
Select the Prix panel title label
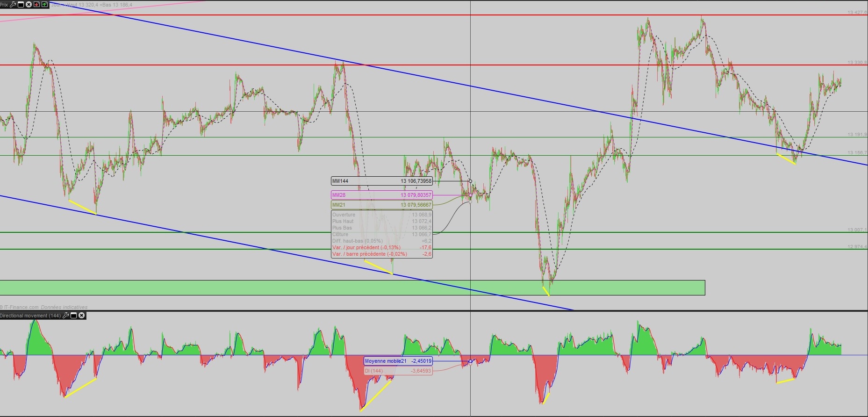pos(4,4)
